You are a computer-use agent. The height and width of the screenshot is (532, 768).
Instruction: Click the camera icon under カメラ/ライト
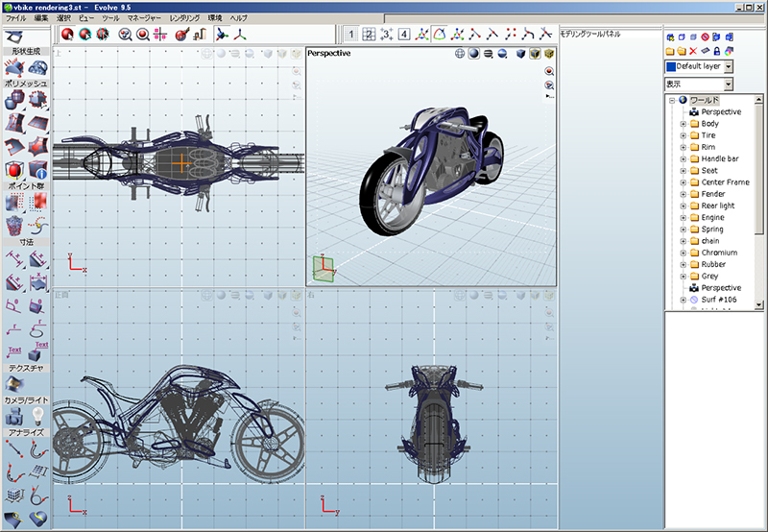click(x=14, y=416)
